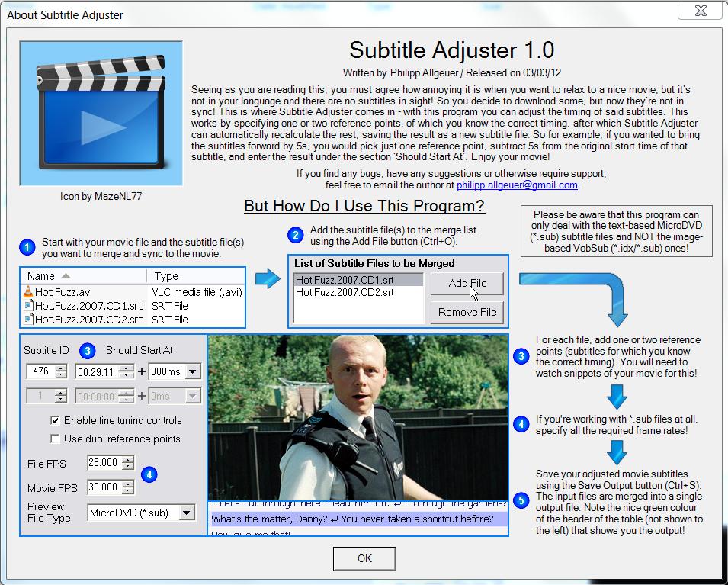Screen dimensions: 728x585
Task: Click the movie preview of the police officer
Action: pyautogui.click(x=358, y=417)
